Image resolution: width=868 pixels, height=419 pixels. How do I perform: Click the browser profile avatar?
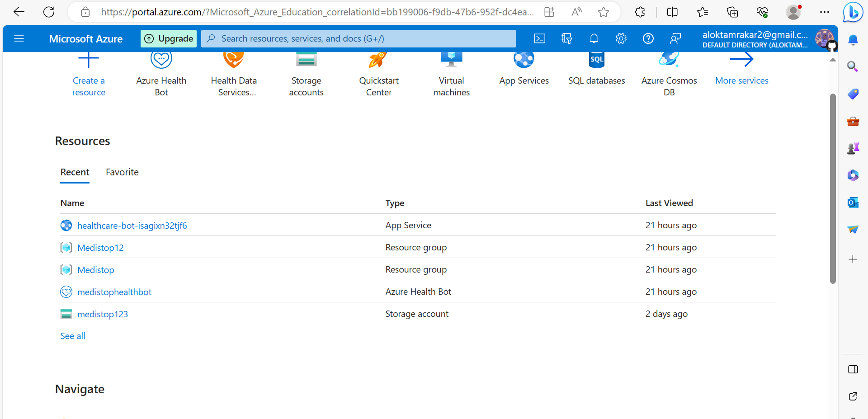[x=794, y=12]
